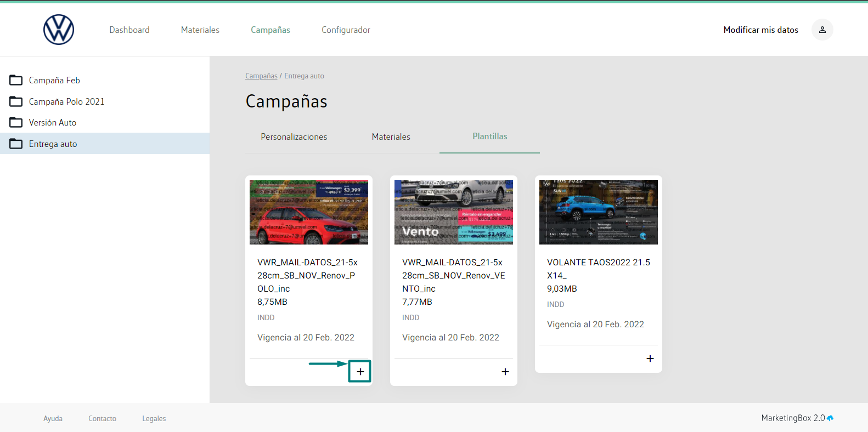Click the INDD label on POLO_inc card

click(x=266, y=317)
